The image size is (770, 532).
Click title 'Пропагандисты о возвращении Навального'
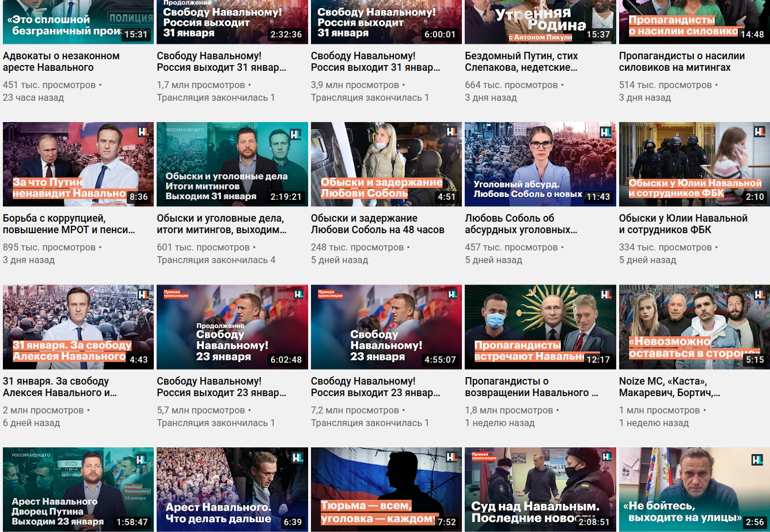coord(532,387)
